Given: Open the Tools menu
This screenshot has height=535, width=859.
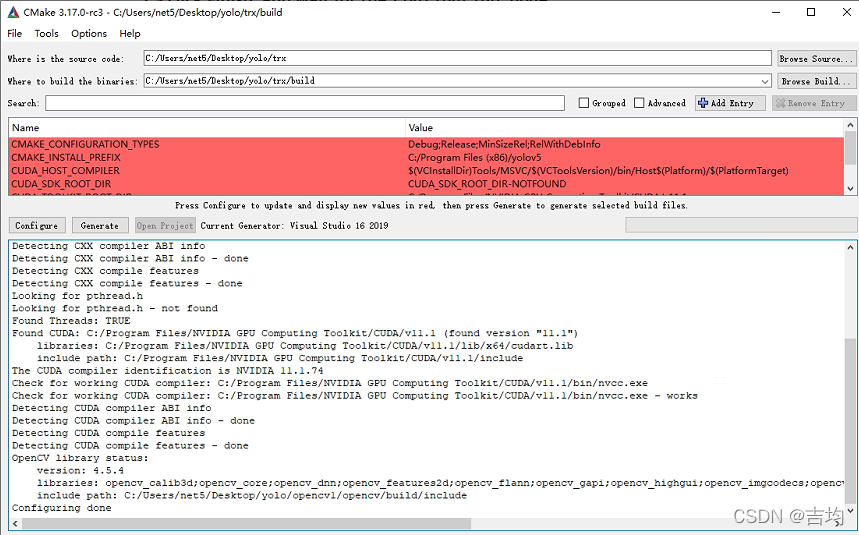Looking at the screenshot, I should (46, 33).
